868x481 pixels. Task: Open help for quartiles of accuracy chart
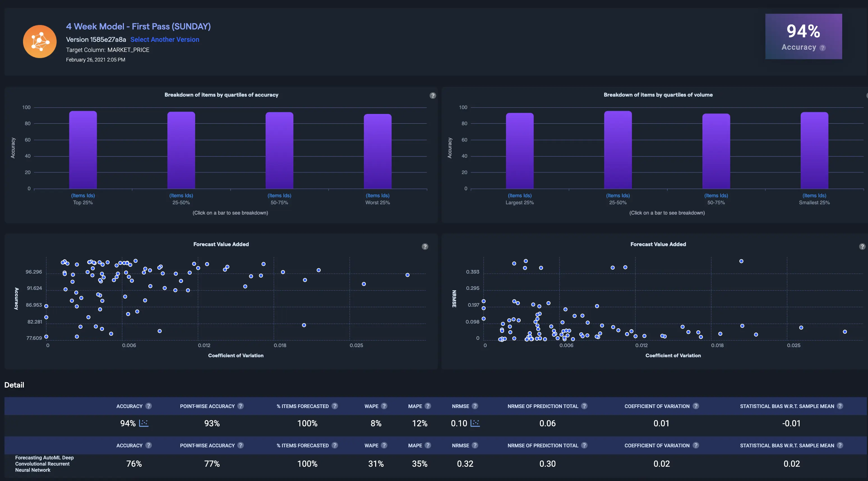coord(433,95)
